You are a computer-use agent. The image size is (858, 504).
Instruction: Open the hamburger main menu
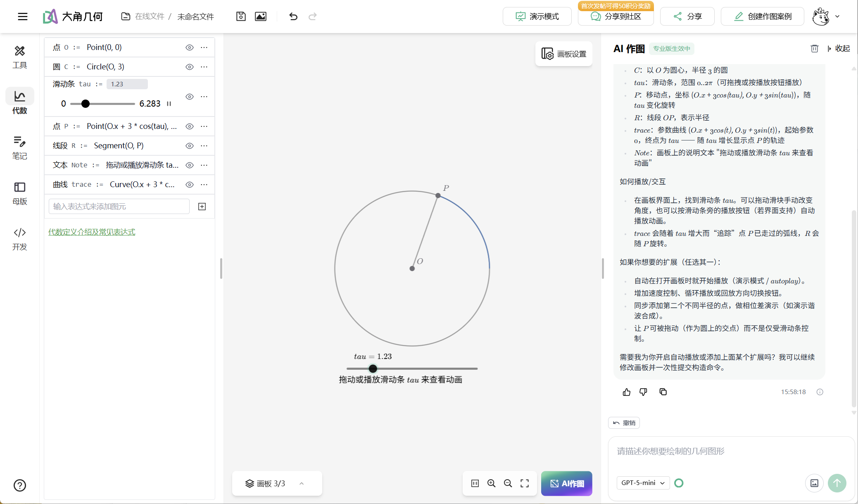[x=23, y=17]
